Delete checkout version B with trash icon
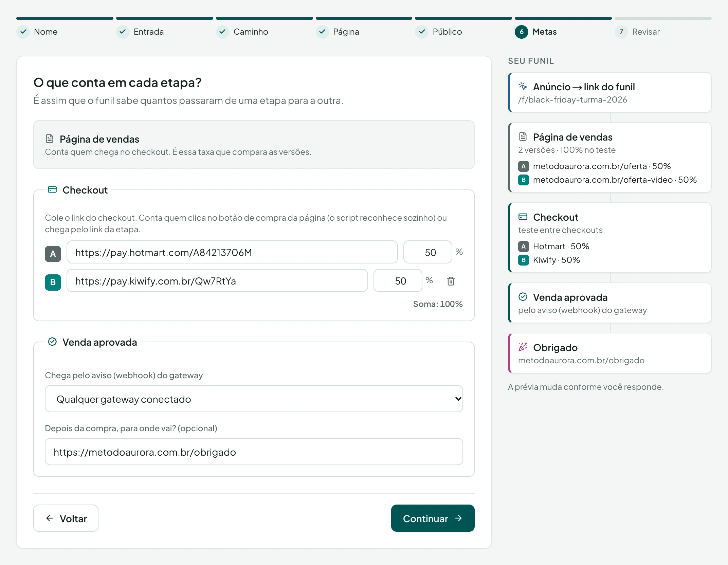The image size is (728, 565). [451, 281]
